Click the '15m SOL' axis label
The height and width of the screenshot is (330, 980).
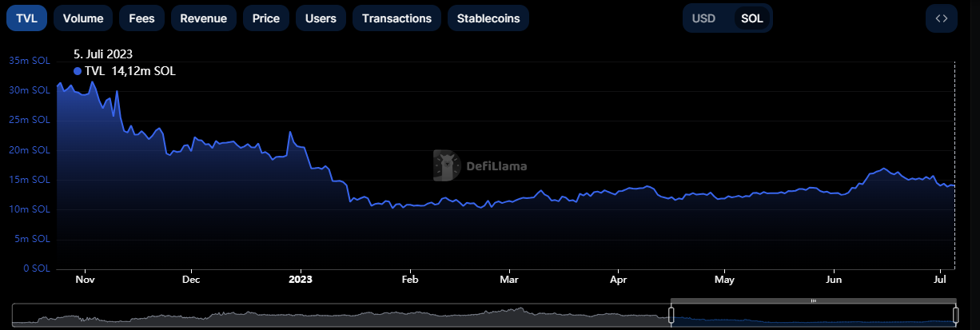point(30,180)
